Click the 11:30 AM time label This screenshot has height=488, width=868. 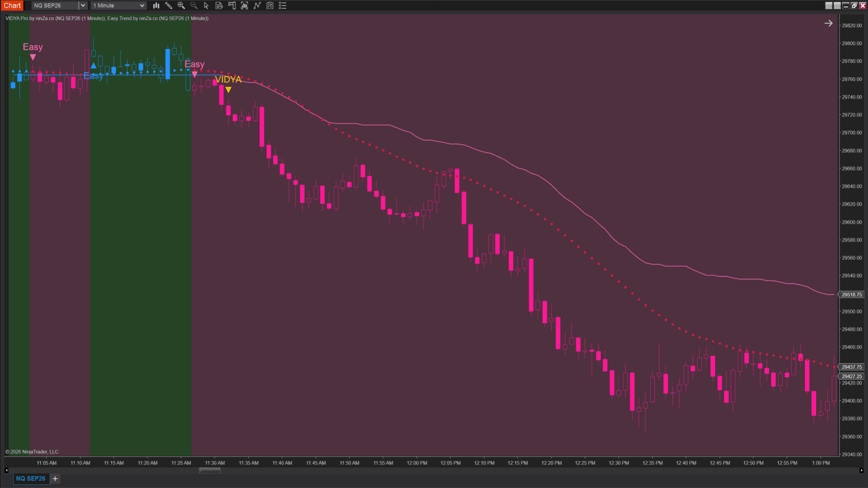click(215, 463)
